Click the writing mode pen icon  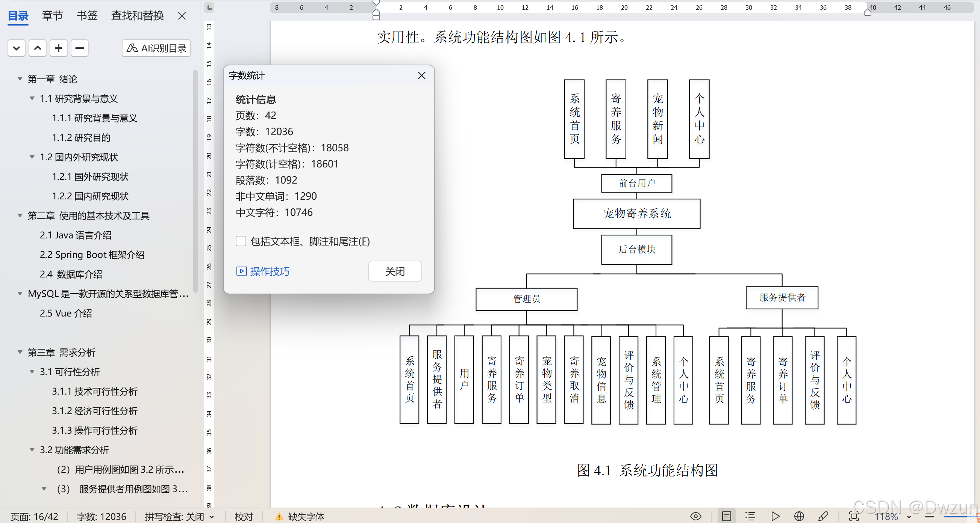point(823,516)
